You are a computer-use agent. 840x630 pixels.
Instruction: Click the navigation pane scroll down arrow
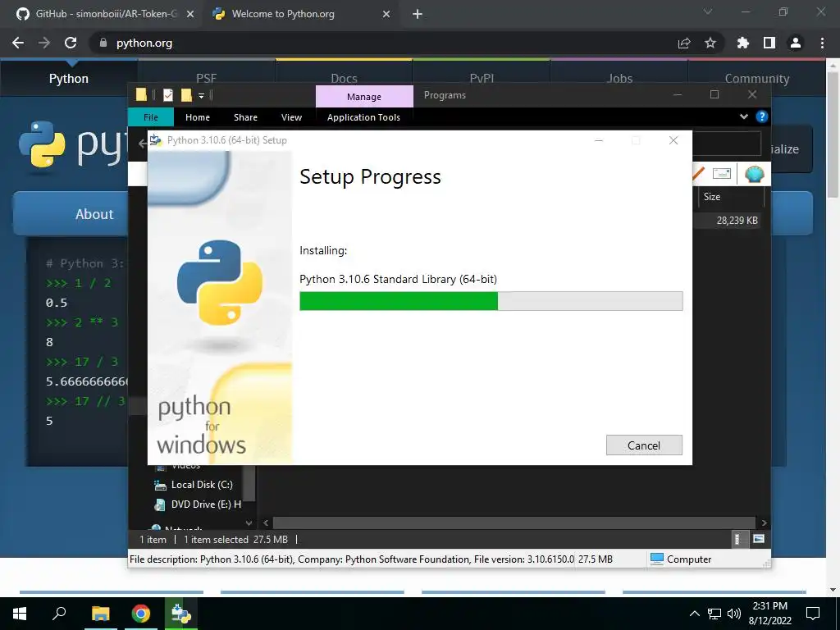249,523
